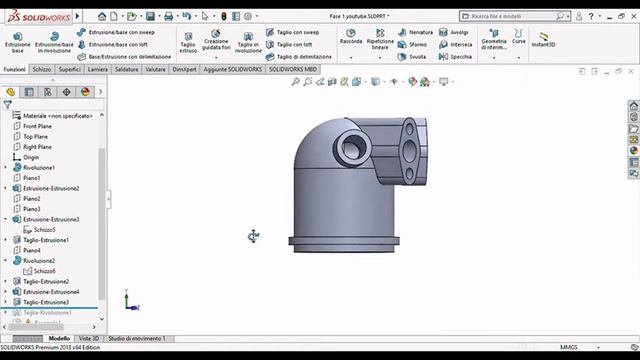Click the Print icon in top toolbar
Screen dimensions: 640x360
click(x=169, y=16)
